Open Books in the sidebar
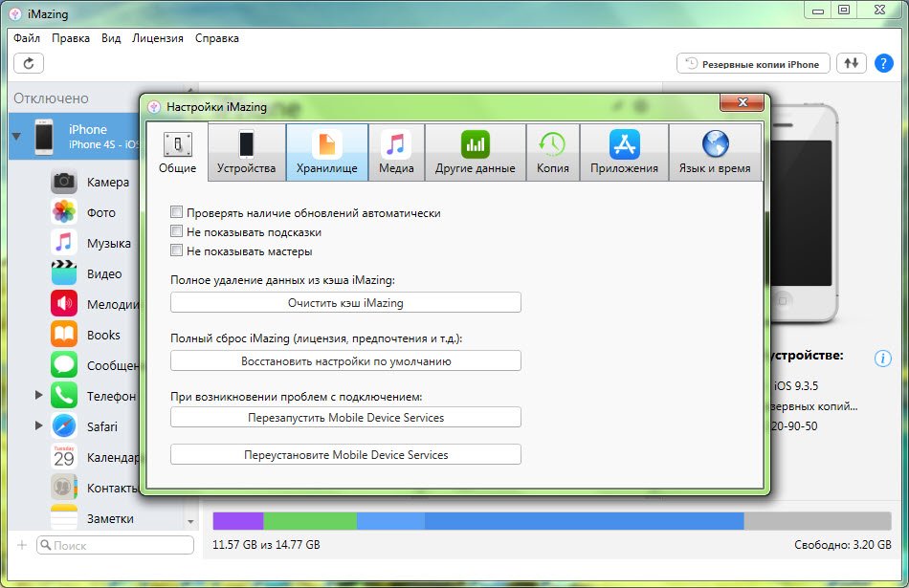 tap(86, 335)
